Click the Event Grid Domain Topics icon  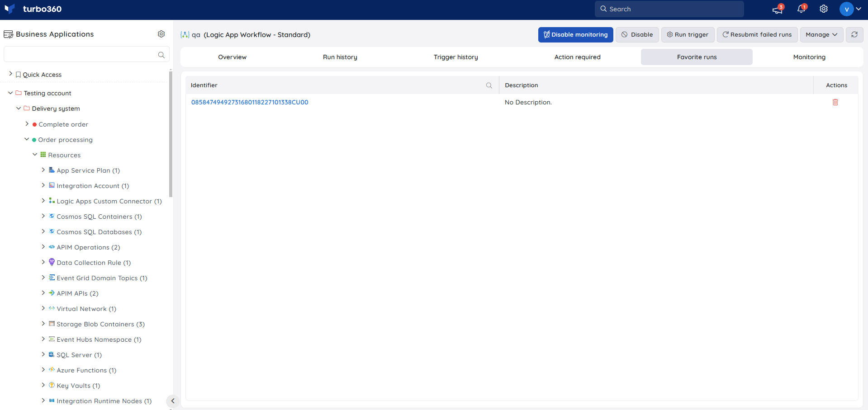[x=52, y=278]
